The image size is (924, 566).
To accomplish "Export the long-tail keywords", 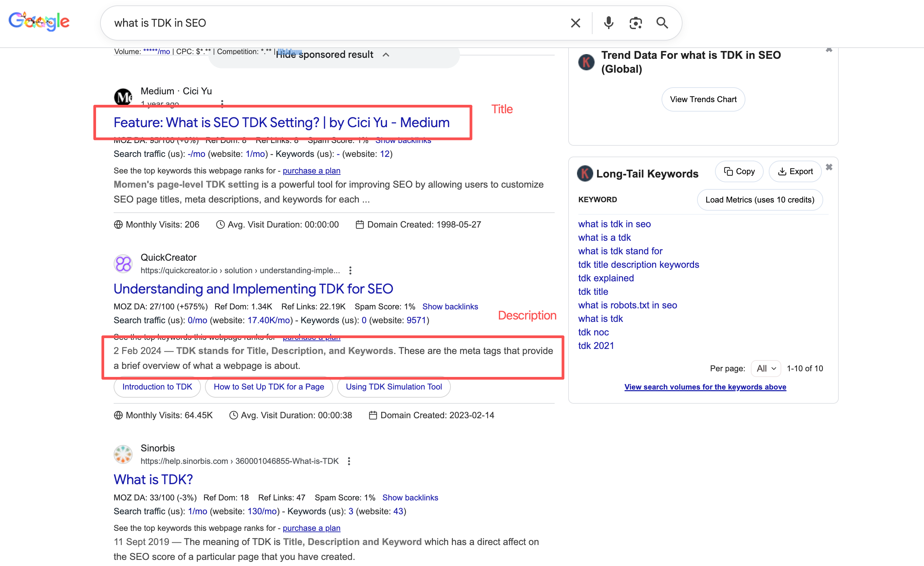I will click(794, 171).
